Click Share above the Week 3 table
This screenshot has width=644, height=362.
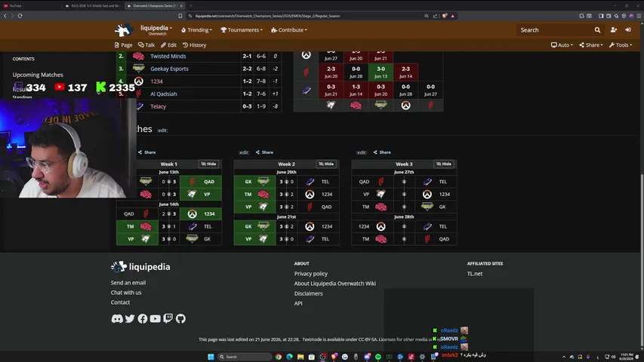382,152
